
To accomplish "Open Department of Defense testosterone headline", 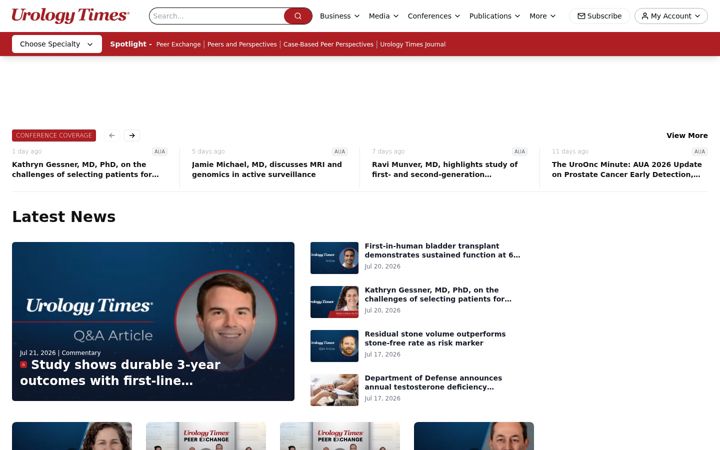I will [x=433, y=382].
